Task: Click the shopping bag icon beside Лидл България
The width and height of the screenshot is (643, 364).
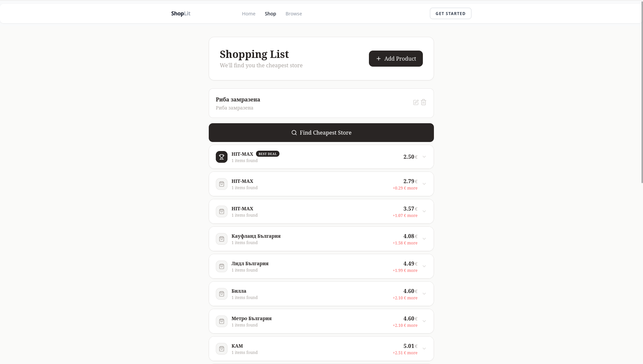Action: (x=221, y=267)
